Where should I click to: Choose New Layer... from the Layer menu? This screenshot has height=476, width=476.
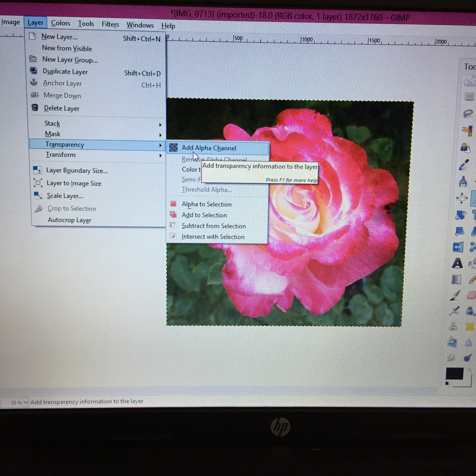coord(96,38)
